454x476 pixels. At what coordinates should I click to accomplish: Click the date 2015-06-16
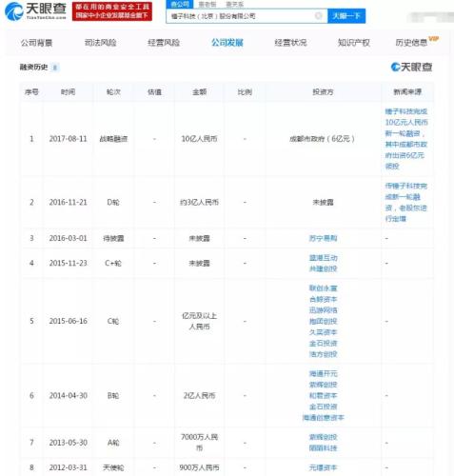68,321
